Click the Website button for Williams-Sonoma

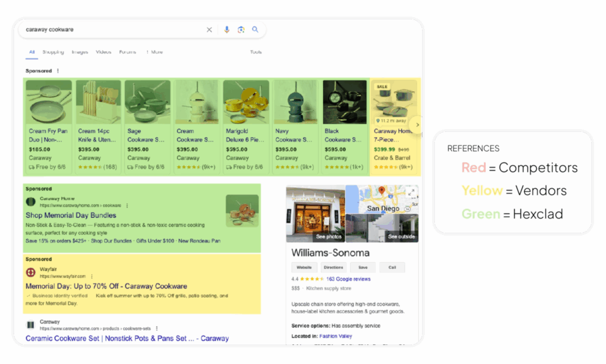304,267
